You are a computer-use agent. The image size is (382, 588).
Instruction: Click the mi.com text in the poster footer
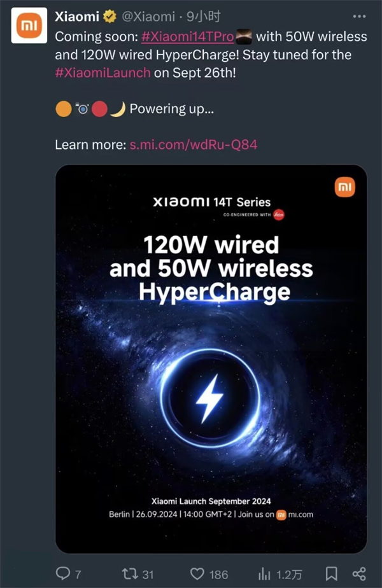point(301,514)
